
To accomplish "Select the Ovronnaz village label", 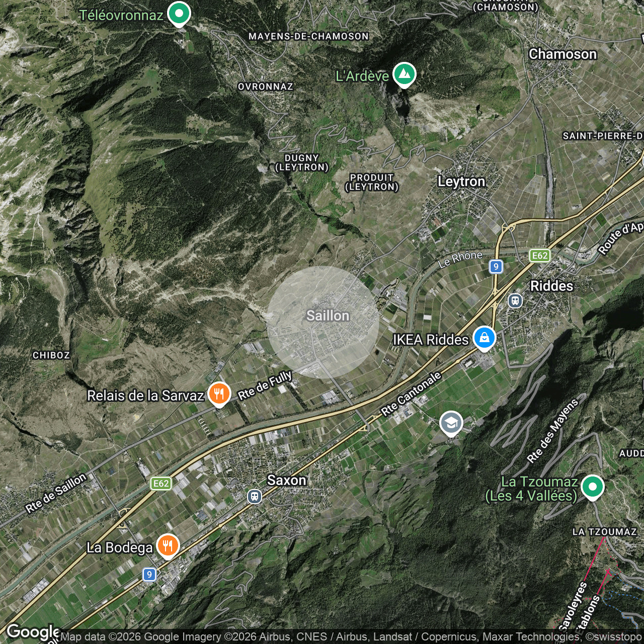I will click(x=265, y=87).
